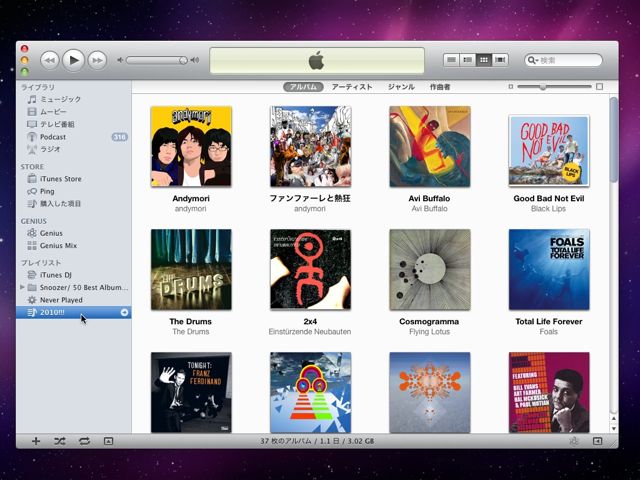This screenshot has height=480, width=640.
Task: Switch to album list view
Action: tap(467, 60)
